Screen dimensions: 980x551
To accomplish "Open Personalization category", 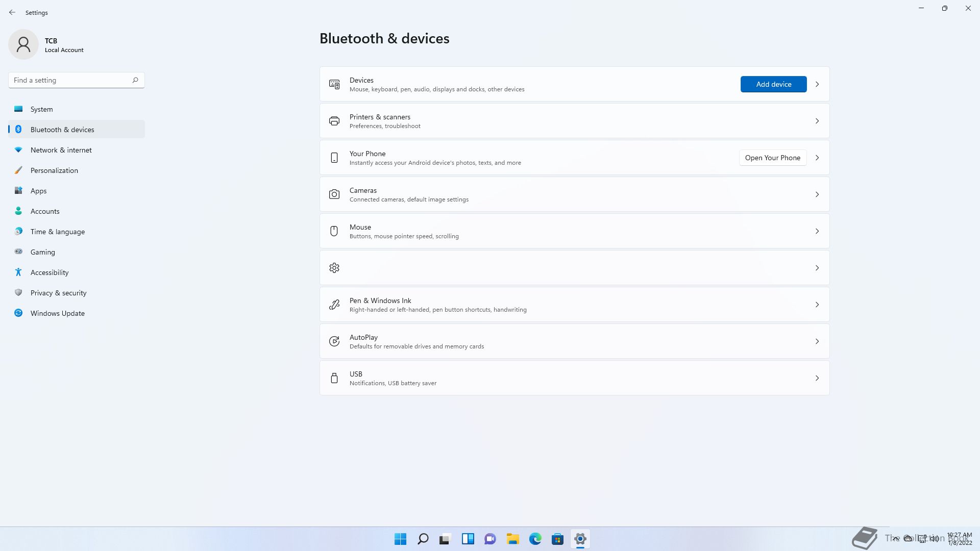I will 77,170.
